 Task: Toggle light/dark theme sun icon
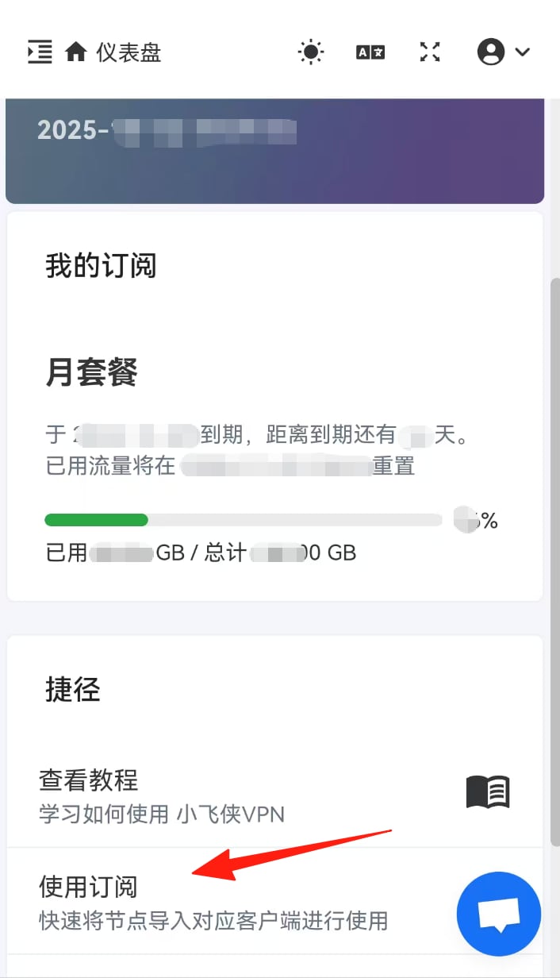(x=311, y=52)
